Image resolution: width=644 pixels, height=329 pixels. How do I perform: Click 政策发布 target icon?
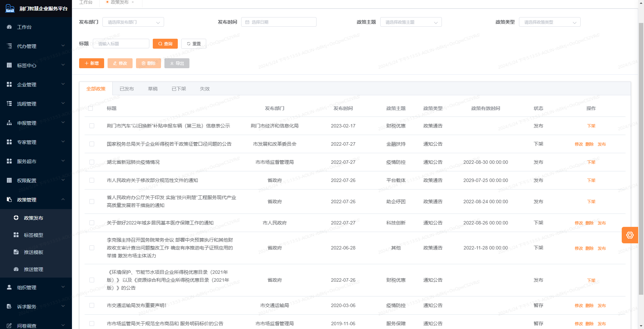16,218
